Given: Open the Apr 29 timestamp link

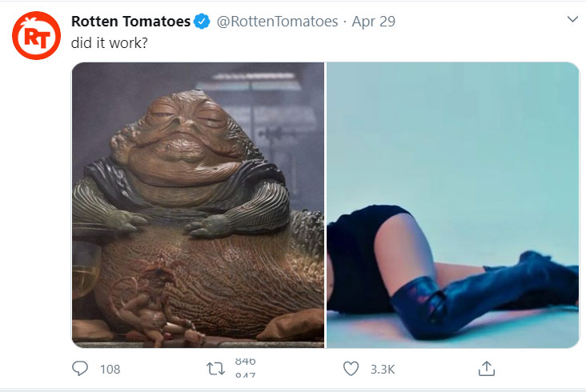Looking at the screenshot, I should pos(374,22).
